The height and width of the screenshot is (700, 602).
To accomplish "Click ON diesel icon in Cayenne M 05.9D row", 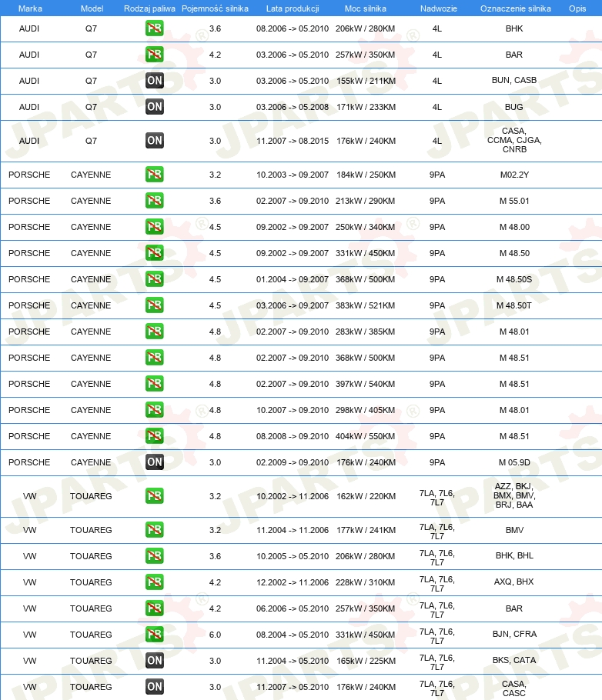I will [x=154, y=462].
